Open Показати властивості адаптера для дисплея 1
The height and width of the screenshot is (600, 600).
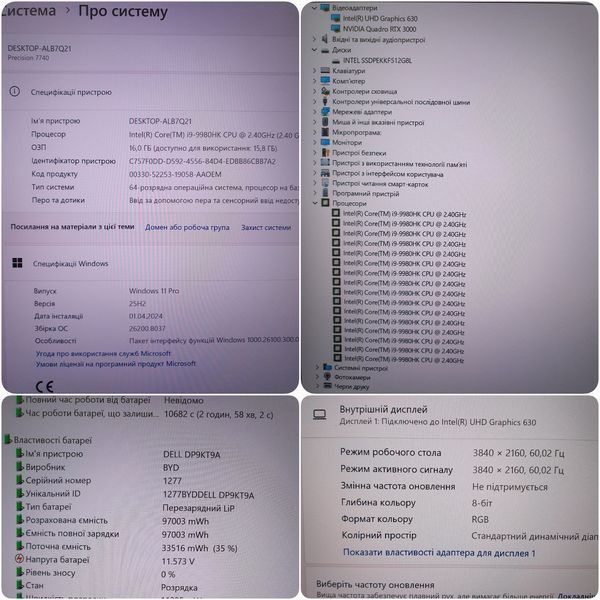[439, 553]
